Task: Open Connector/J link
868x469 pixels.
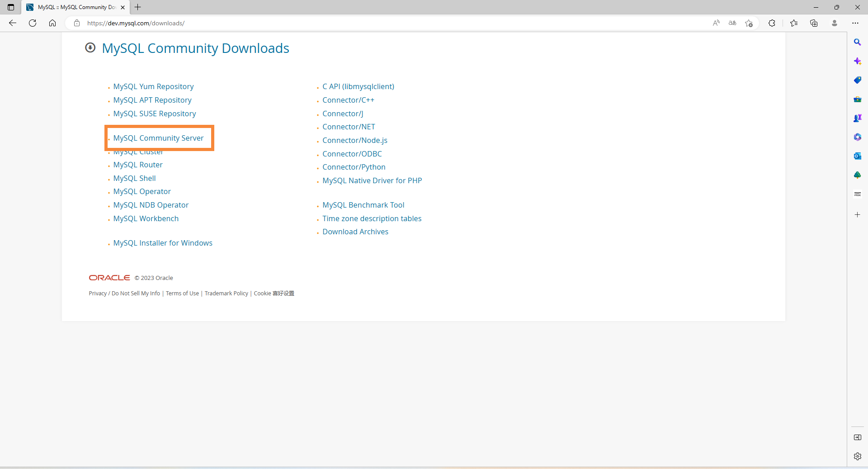Action: [343, 114]
